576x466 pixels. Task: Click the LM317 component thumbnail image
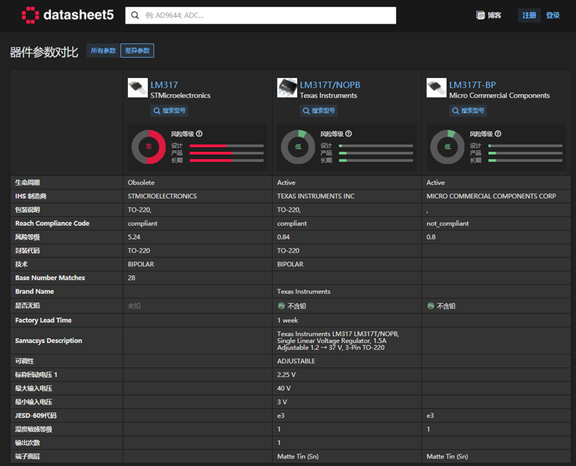pyautogui.click(x=138, y=88)
